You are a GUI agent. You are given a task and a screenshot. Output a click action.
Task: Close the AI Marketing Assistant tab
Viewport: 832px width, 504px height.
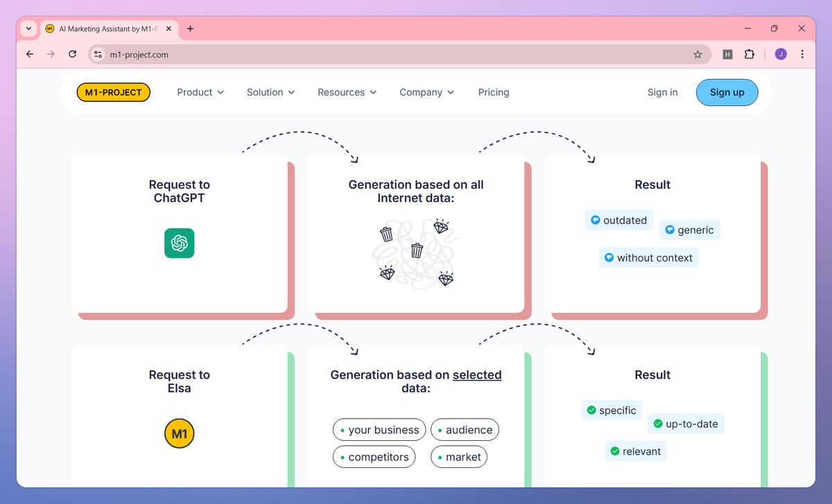coord(168,29)
